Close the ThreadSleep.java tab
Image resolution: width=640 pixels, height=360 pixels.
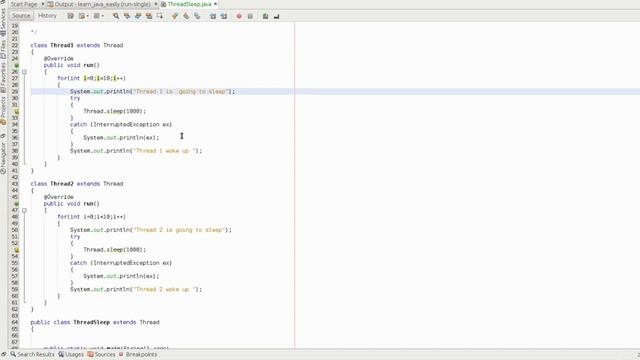216,4
